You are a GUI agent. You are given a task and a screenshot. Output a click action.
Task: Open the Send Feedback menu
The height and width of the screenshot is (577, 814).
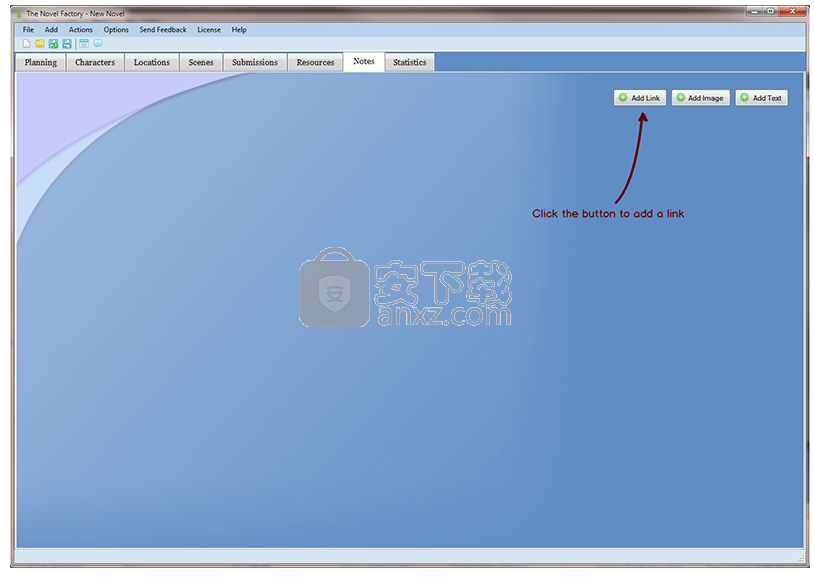pyautogui.click(x=162, y=30)
